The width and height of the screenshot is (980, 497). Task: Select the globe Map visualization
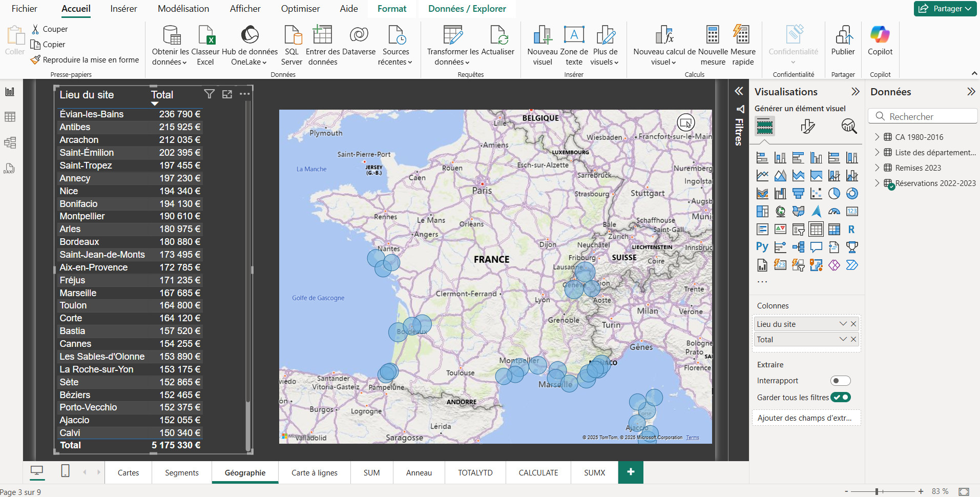[780, 212]
